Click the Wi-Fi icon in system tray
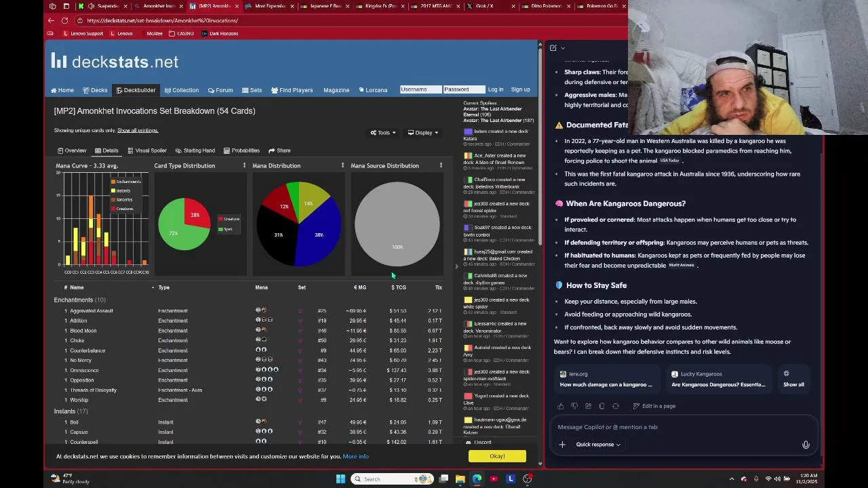This screenshot has height=488, width=868. [x=768, y=479]
